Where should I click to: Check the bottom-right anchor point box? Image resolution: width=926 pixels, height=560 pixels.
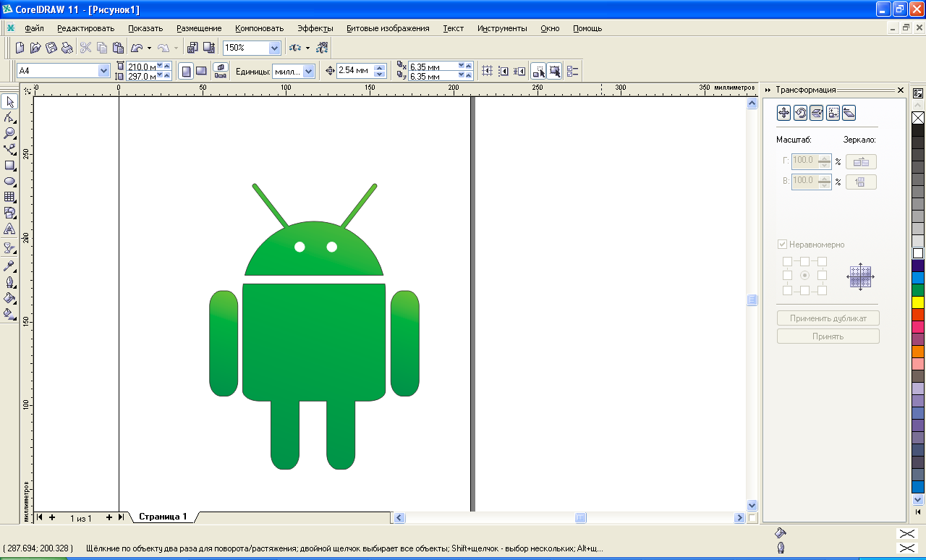point(822,290)
